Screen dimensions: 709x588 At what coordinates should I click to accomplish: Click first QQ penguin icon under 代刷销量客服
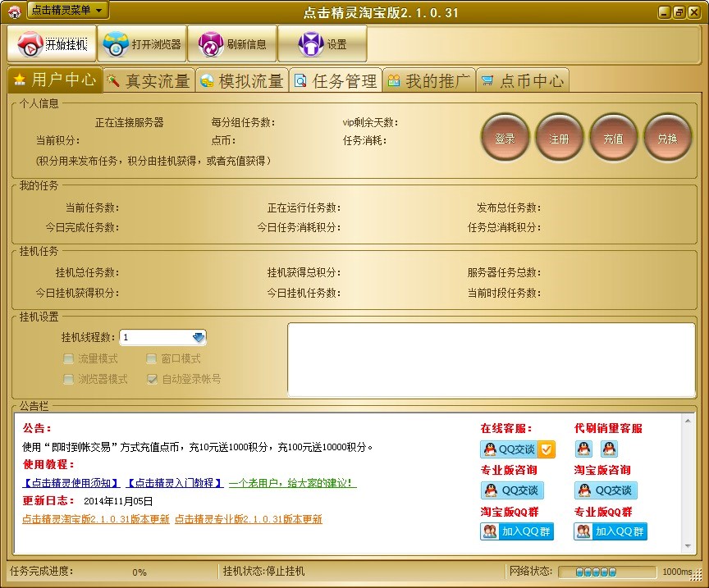pyautogui.click(x=583, y=449)
